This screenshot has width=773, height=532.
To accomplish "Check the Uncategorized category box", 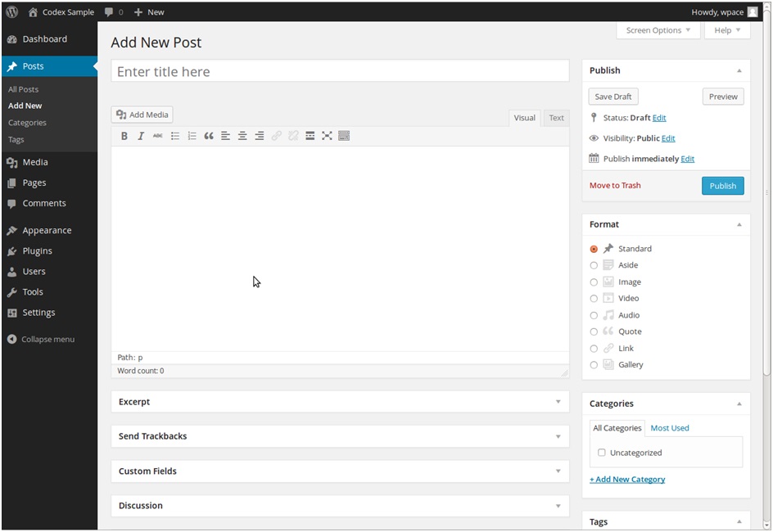I will [602, 453].
